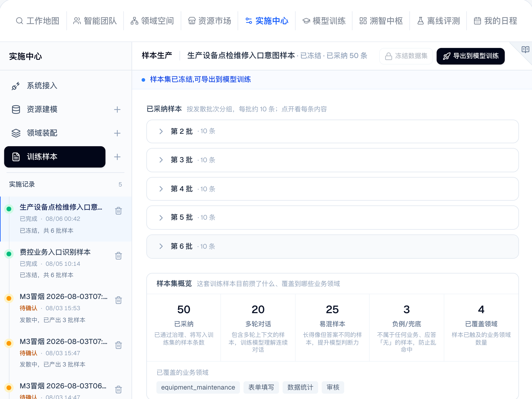The width and height of the screenshot is (532, 399).
Task: Open record 费控业务入口识别样本
Action: click(x=66, y=263)
